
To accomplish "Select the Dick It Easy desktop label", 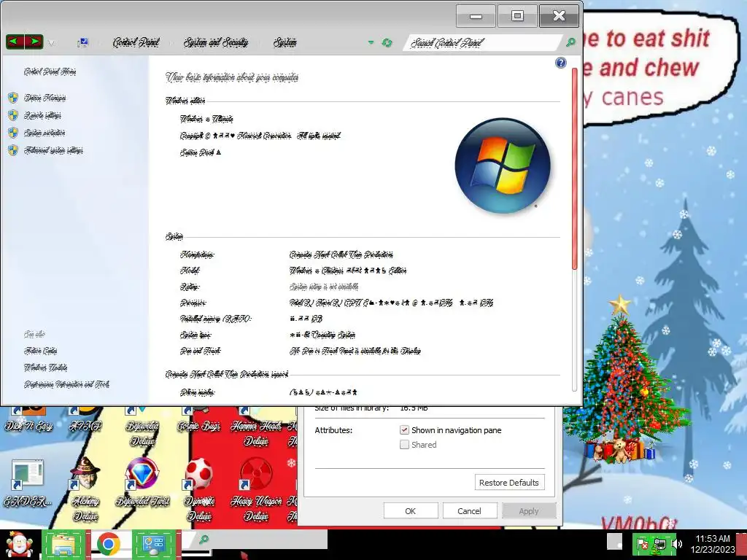I will coord(28,426).
